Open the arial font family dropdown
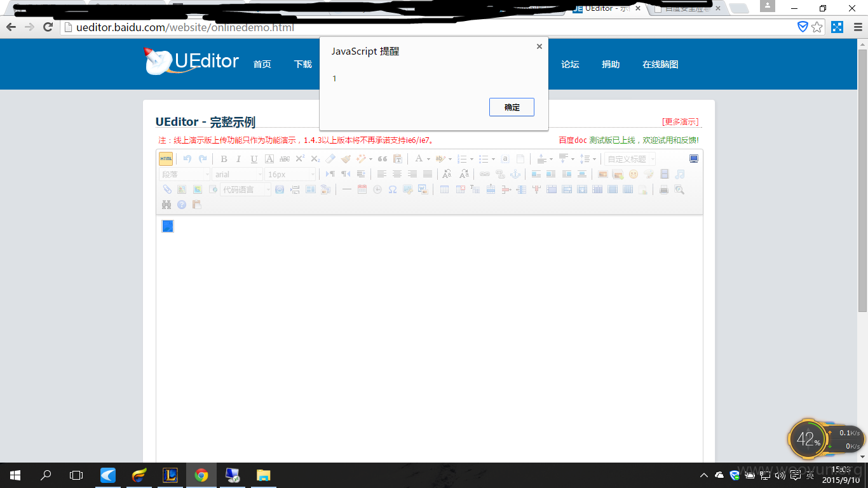Screen dimensions: 868x488 coord(238,174)
